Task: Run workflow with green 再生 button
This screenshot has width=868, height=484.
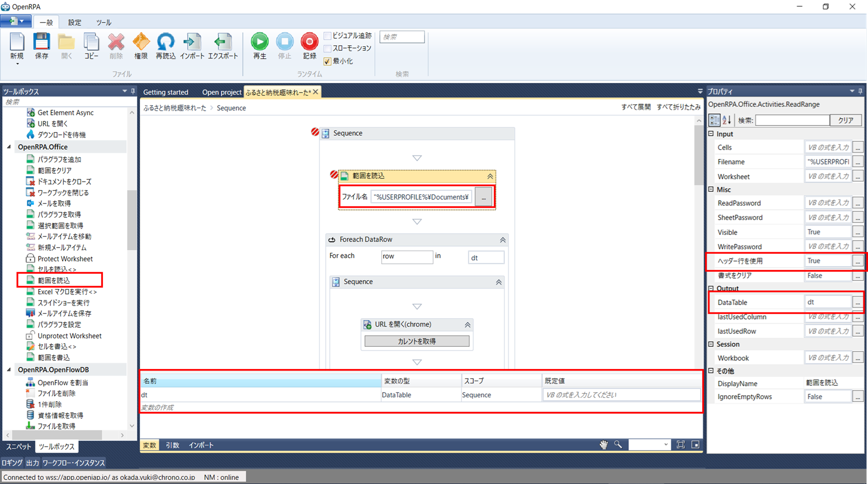Action: 260,42
